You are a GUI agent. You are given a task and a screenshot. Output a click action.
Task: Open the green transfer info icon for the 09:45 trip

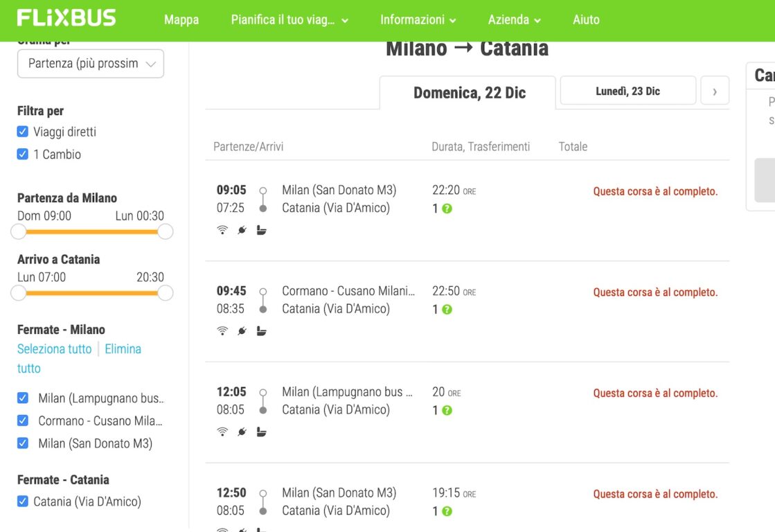pos(447,310)
